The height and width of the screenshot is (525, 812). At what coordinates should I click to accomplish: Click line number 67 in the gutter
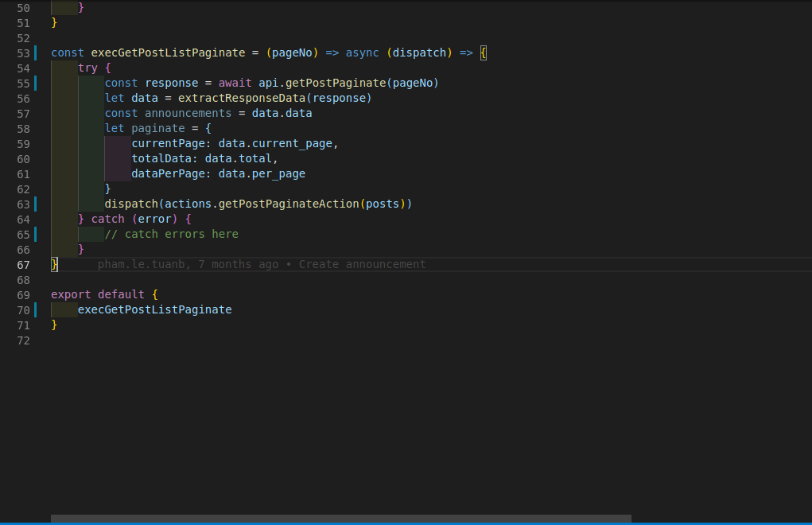pos(23,265)
